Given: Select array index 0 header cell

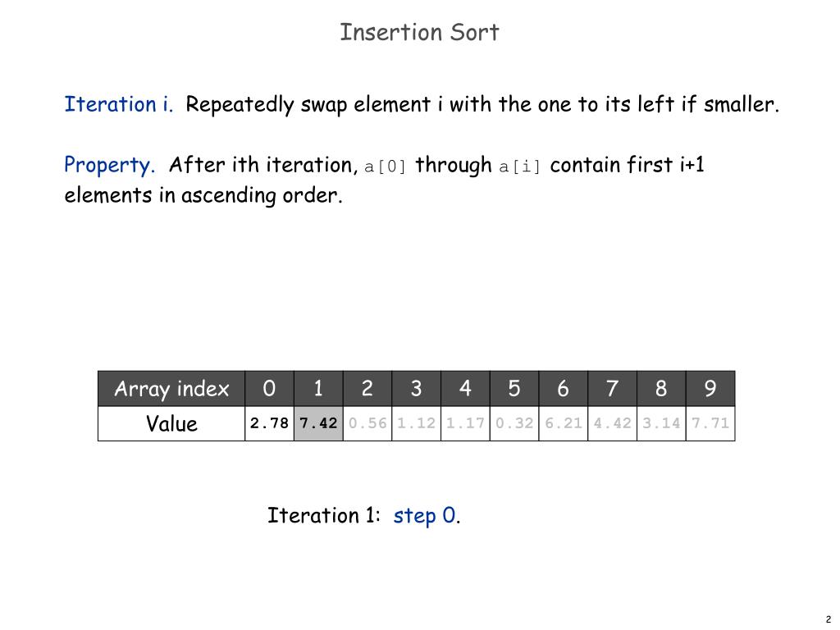Looking at the screenshot, I should pos(269,388).
